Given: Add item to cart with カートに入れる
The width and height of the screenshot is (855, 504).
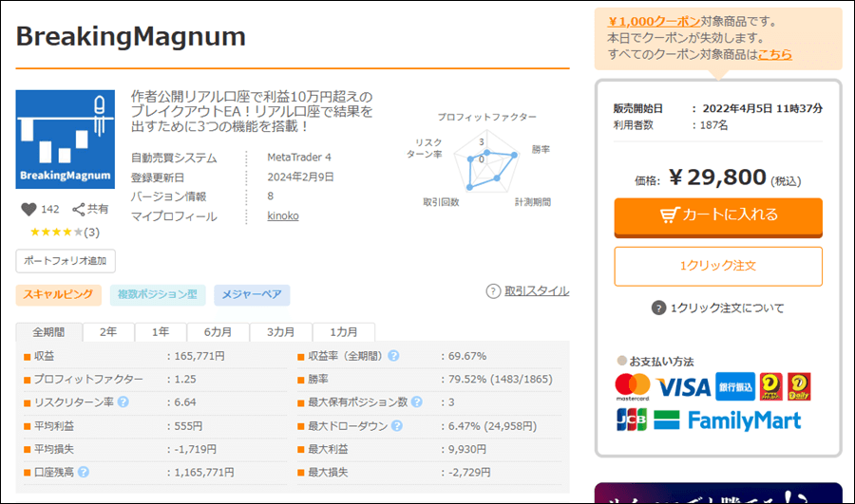Looking at the screenshot, I should click(x=718, y=215).
